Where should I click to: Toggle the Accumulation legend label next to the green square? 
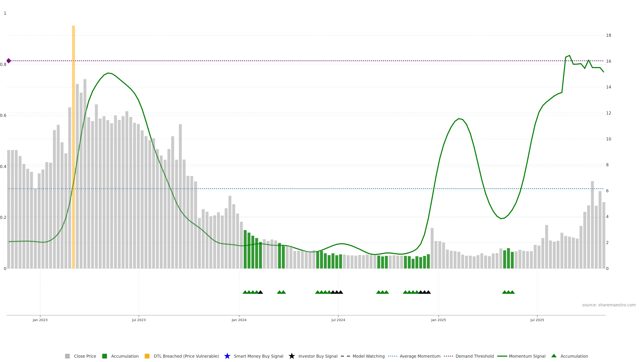125,356
